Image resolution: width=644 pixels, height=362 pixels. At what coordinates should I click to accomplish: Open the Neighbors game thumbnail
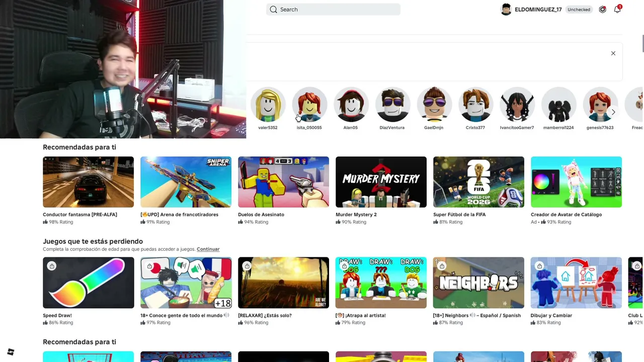pyautogui.click(x=479, y=283)
